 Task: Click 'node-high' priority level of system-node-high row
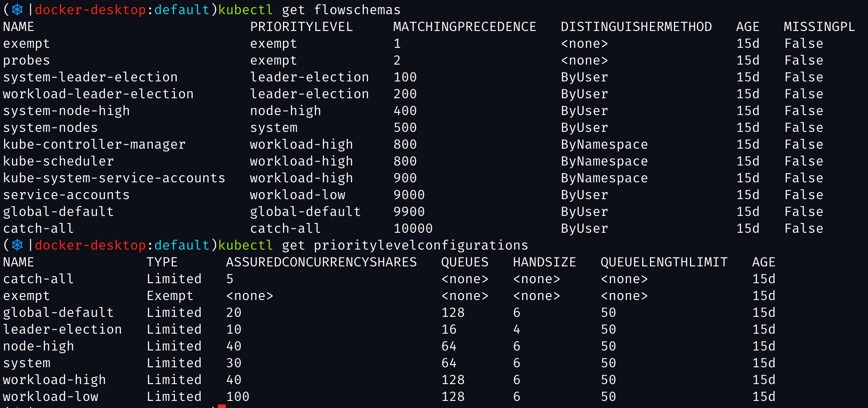click(x=286, y=111)
